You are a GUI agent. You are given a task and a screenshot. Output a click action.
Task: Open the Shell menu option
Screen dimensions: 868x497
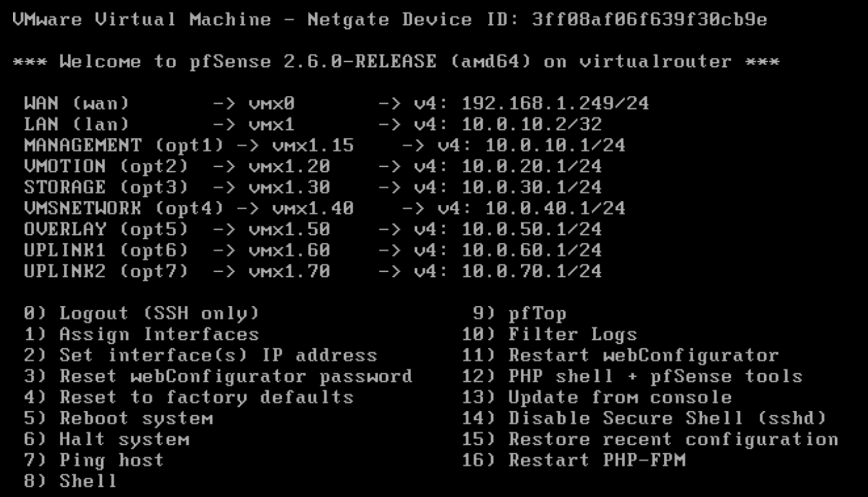(70, 481)
